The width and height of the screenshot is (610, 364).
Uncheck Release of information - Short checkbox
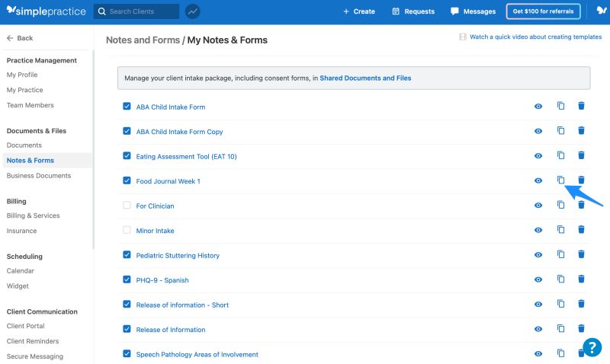point(127,304)
